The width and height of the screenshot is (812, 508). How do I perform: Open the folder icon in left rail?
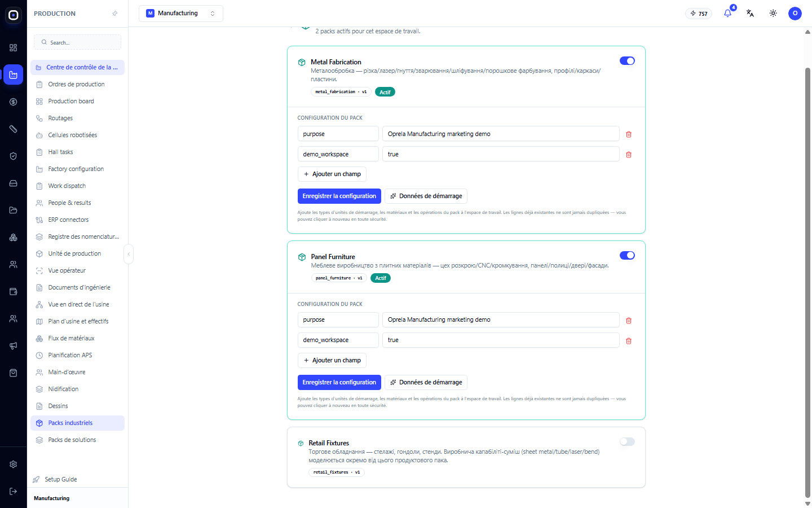click(14, 210)
